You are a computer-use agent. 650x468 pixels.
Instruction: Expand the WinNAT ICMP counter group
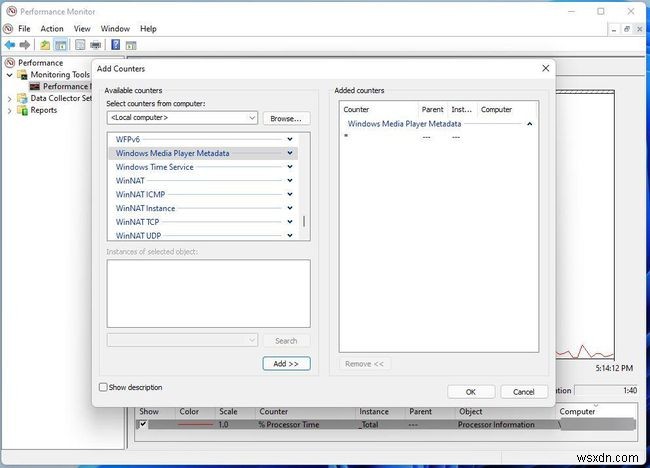290,194
